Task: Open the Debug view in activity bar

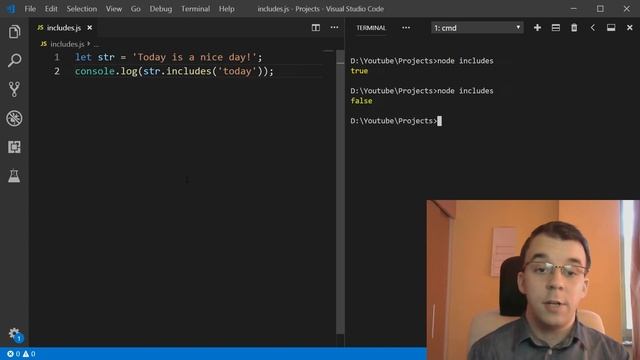Action: pyautogui.click(x=14, y=118)
